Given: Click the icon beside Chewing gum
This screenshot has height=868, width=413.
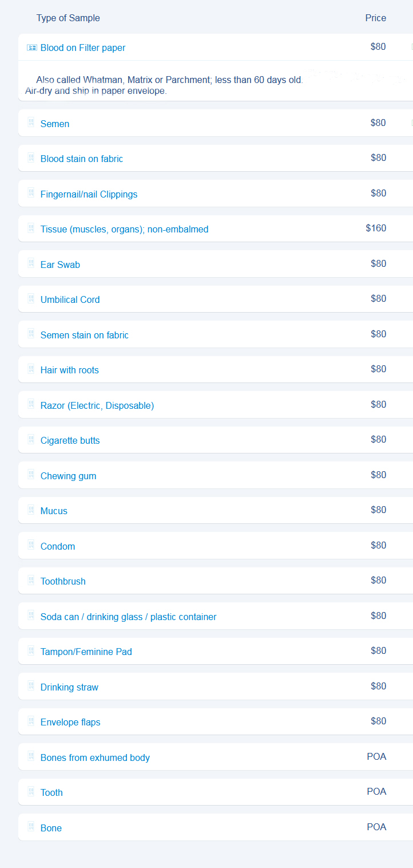Looking at the screenshot, I should pyautogui.click(x=31, y=475).
